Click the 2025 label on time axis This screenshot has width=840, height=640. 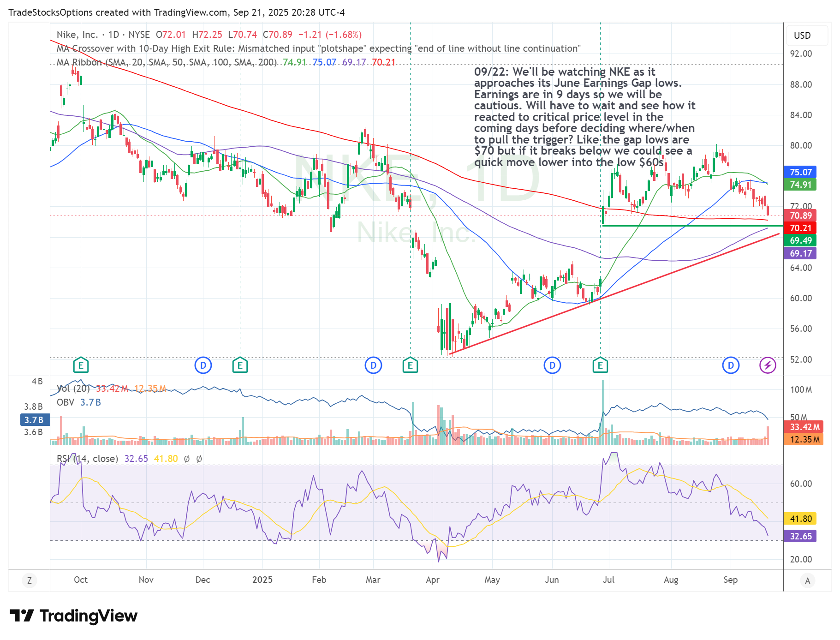(x=262, y=580)
